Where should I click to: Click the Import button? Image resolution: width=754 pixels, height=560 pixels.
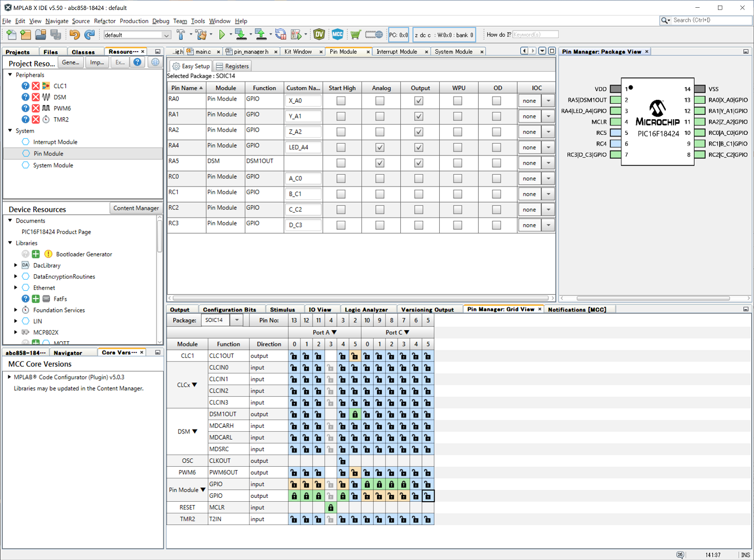[97, 62]
